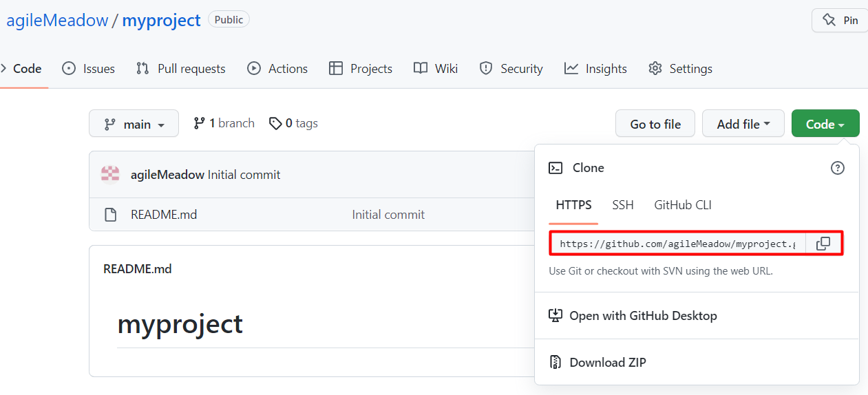The width and height of the screenshot is (868, 395).
Task: Click the Security shield icon
Action: point(486,68)
